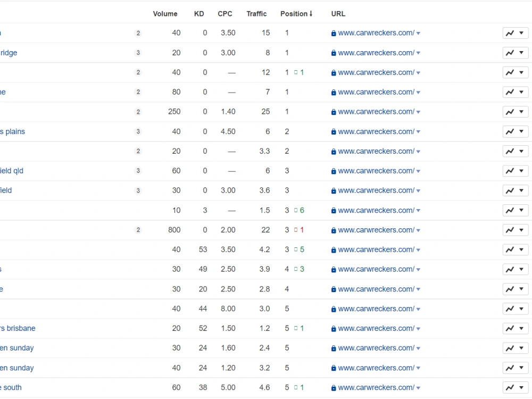Viewport: 532px width, 399px height.
Task: Sort by CPC column header
Action: pyautogui.click(x=225, y=14)
